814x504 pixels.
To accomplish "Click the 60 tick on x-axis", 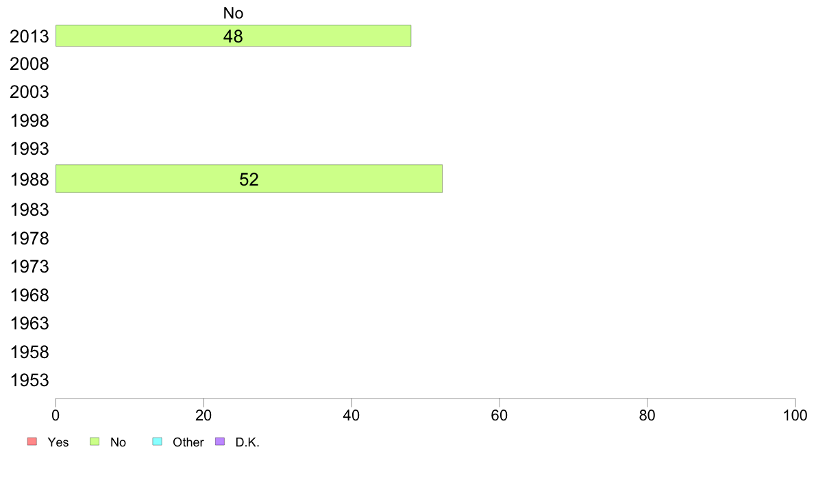I will click(x=499, y=415).
